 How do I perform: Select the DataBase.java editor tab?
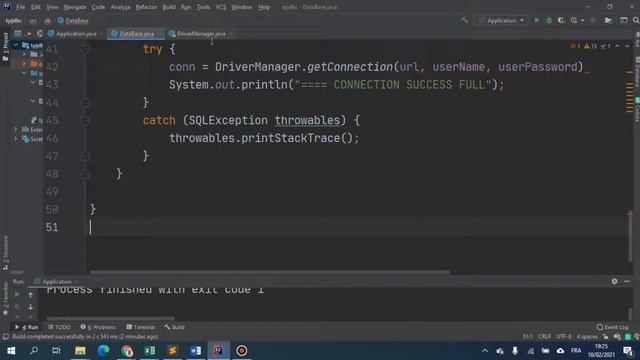click(x=136, y=33)
